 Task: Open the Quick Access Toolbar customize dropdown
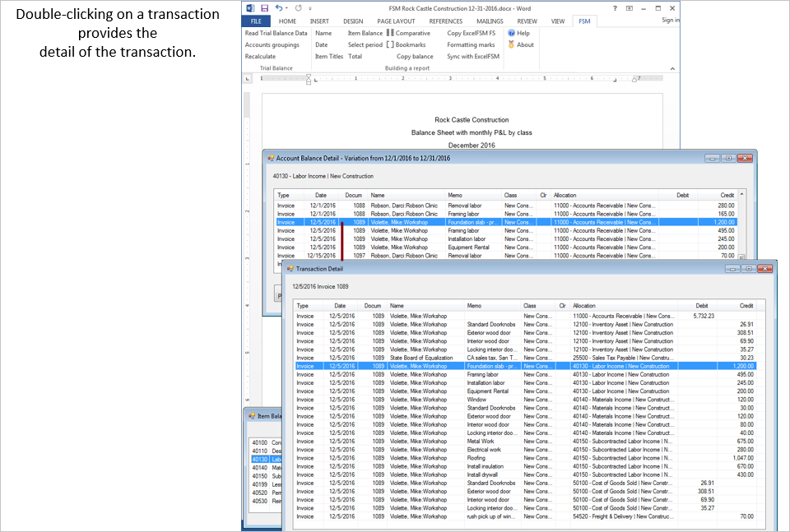tap(310, 8)
